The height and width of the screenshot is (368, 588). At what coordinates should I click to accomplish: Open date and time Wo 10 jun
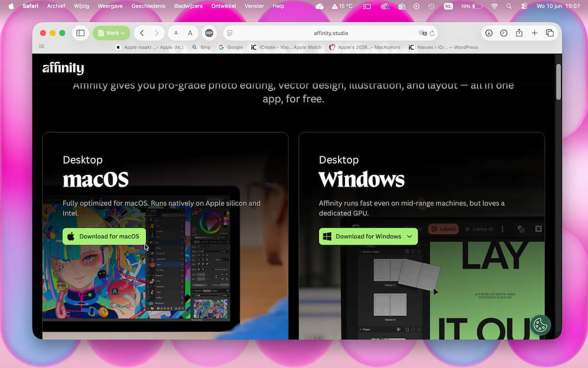[x=558, y=6]
